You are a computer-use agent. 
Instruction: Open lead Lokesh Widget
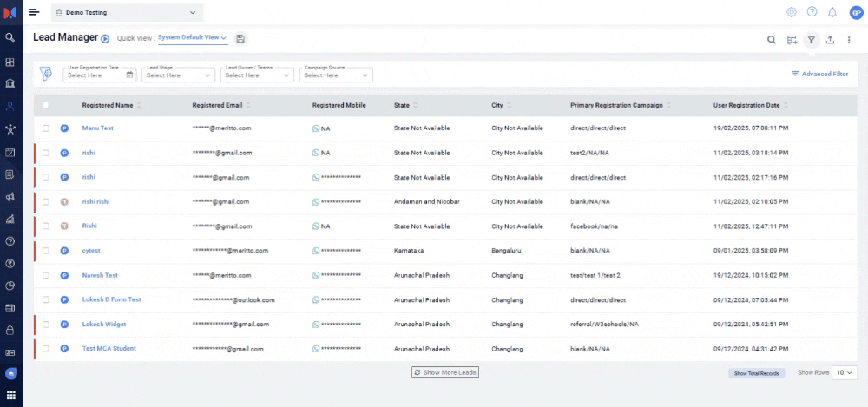click(x=104, y=324)
